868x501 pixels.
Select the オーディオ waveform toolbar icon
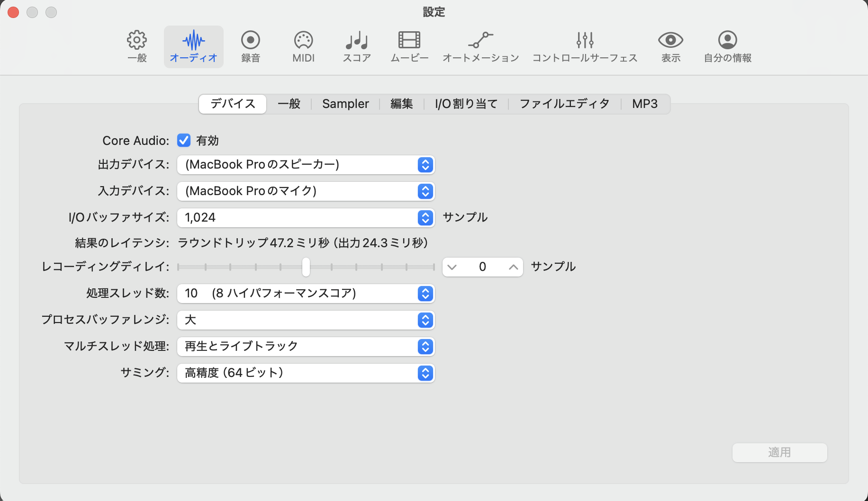click(x=194, y=46)
